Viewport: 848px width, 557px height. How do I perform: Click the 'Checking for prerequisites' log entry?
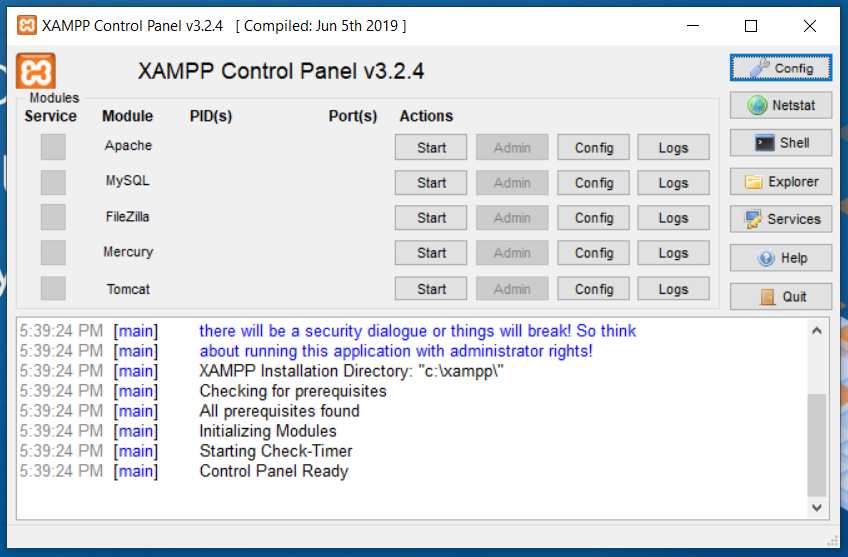click(x=293, y=391)
